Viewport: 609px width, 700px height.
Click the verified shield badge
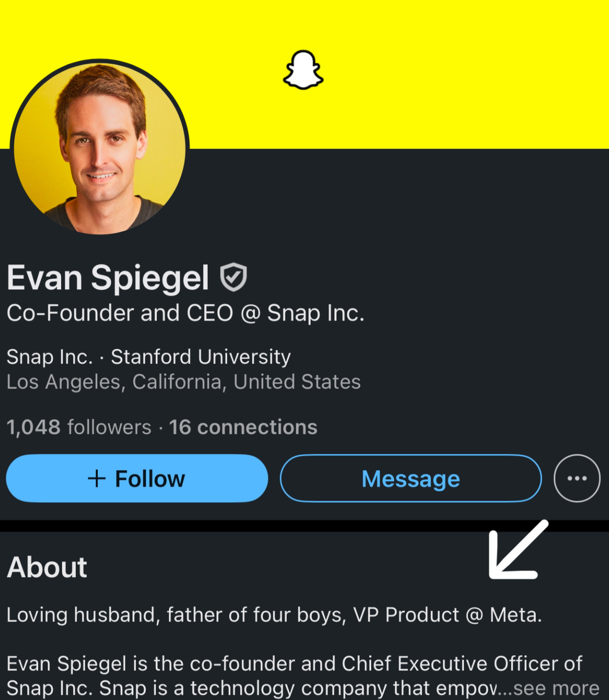pyautogui.click(x=233, y=277)
